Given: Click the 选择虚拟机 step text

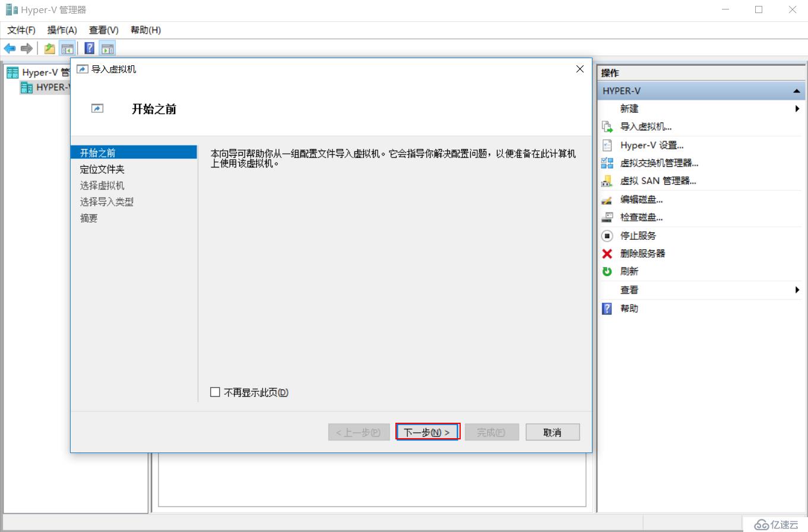Looking at the screenshot, I should tap(102, 186).
